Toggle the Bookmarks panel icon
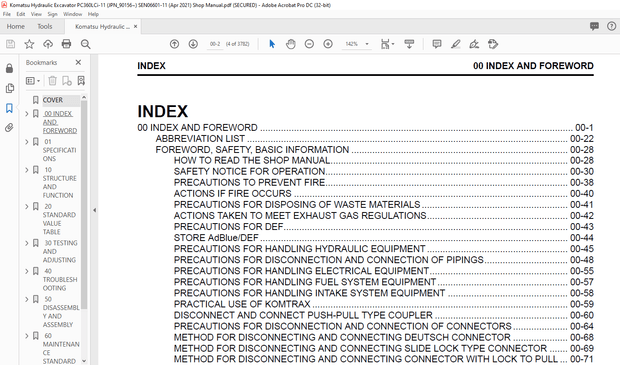This screenshot has height=365, width=620. click(9, 108)
